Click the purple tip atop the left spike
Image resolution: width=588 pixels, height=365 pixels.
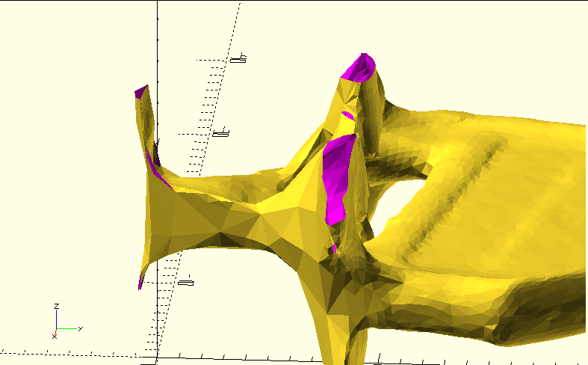click(x=140, y=92)
